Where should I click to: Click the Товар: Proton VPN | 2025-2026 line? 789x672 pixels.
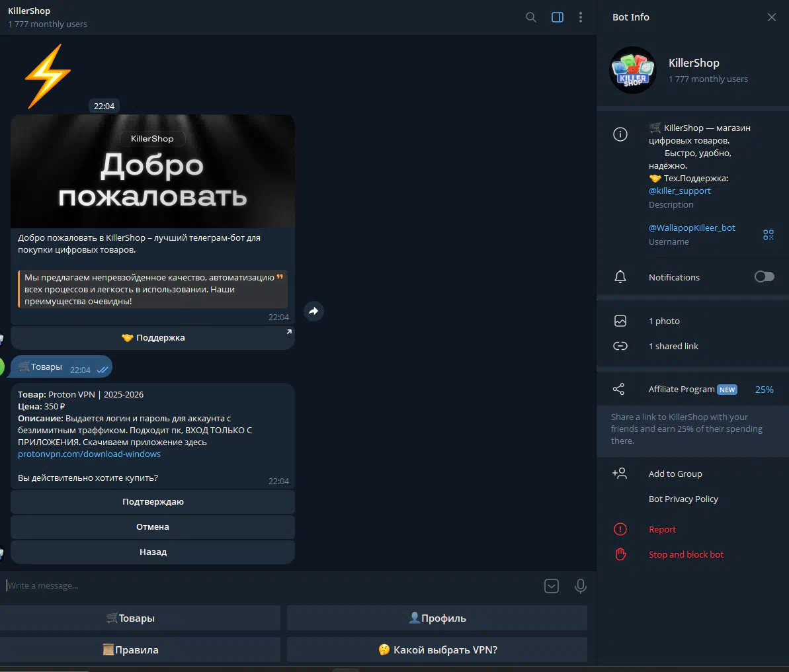[81, 395]
